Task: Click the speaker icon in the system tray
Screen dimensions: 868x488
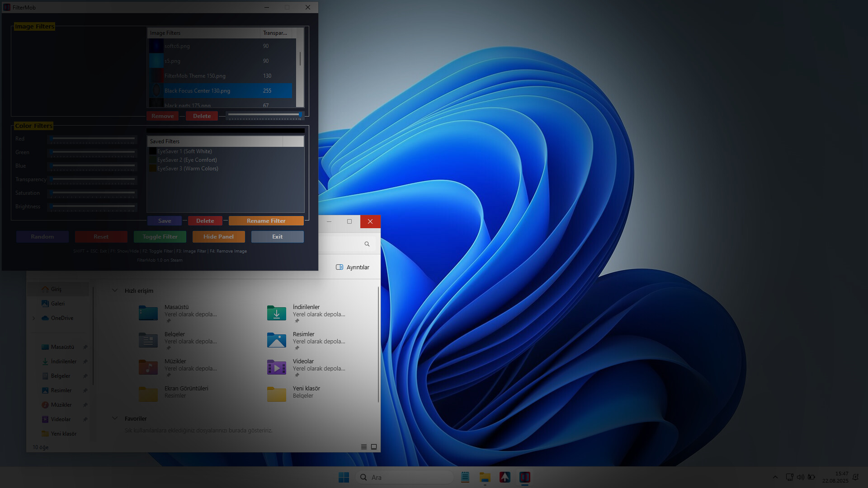Action: (x=801, y=477)
